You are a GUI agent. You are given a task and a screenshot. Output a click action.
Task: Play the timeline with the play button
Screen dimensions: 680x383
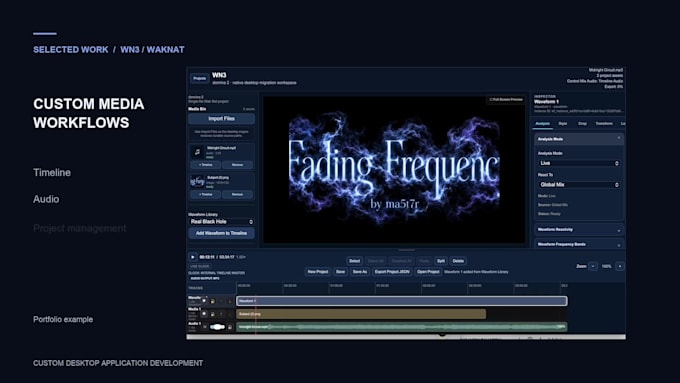coord(193,257)
